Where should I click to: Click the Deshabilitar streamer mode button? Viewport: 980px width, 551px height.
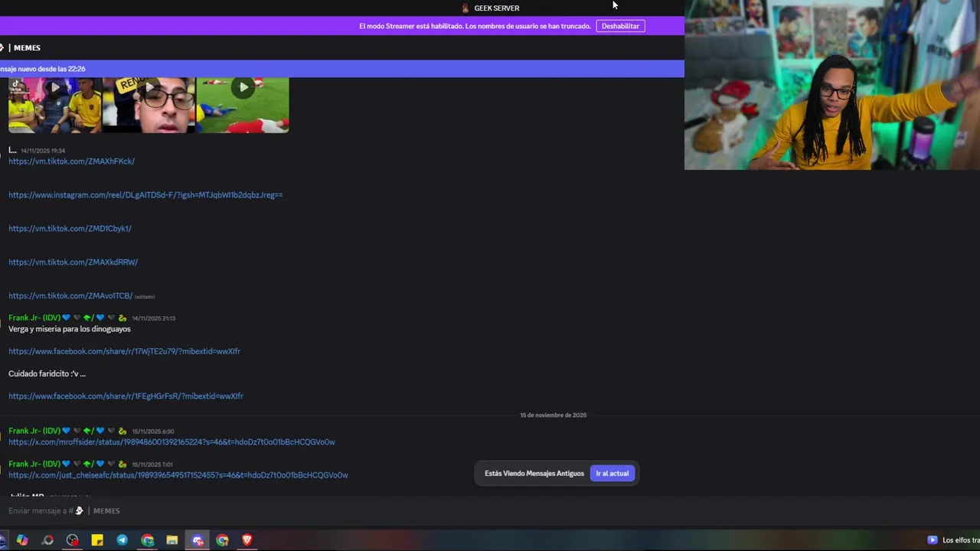point(620,26)
